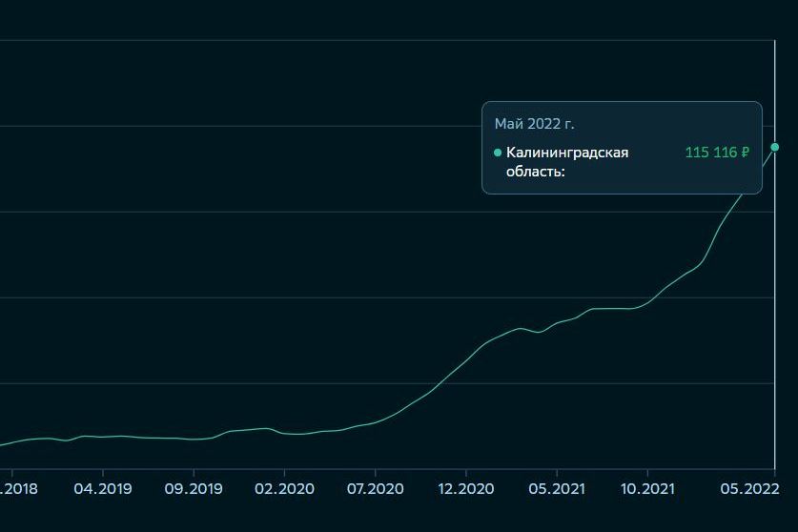Pick the 07.2020 axis tick label
Image resolution: width=798 pixels, height=532 pixels.
tap(375, 488)
